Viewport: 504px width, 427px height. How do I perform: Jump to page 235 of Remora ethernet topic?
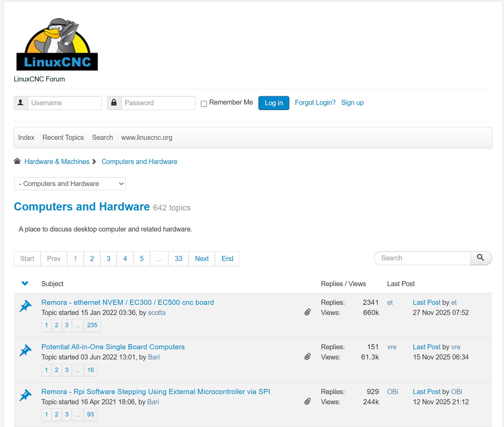[x=92, y=325]
